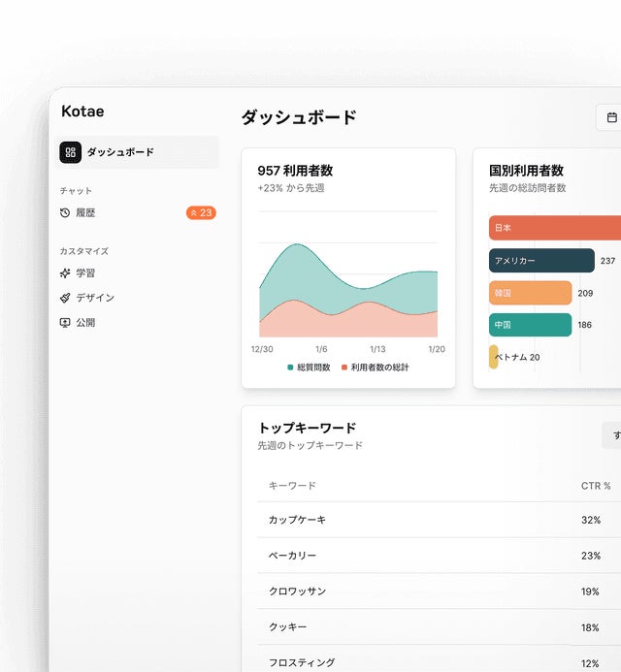Screen dimensions: 621x672
Task: Select the カップケーキ keyword row
Action: pyautogui.click(x=440, y=520)
